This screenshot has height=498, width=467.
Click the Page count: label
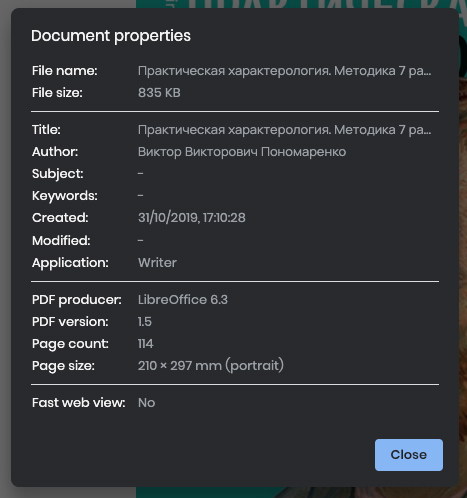coord(70,344)
